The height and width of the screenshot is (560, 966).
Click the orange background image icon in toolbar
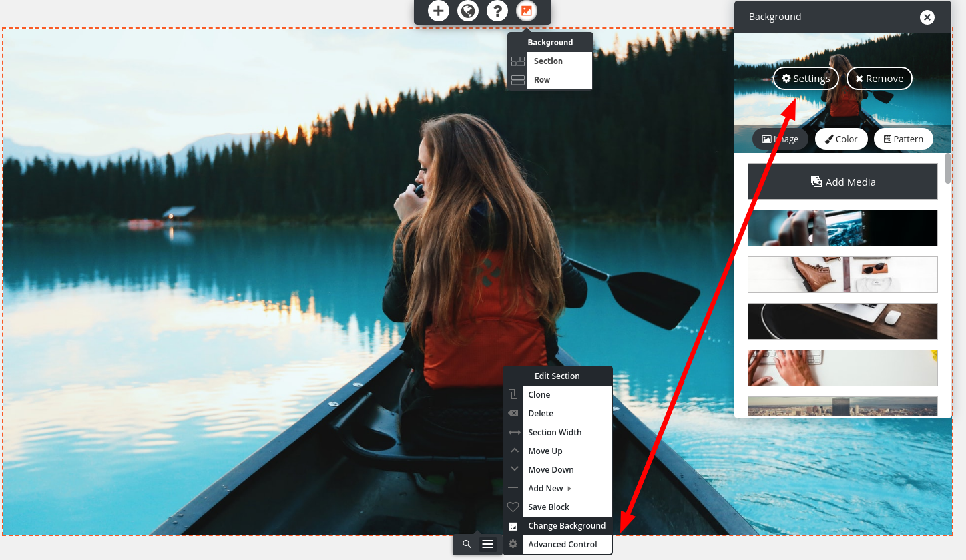[527, 11]
